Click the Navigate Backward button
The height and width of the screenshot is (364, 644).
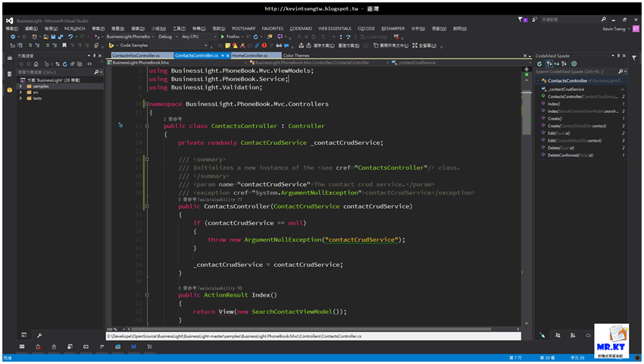13,36
